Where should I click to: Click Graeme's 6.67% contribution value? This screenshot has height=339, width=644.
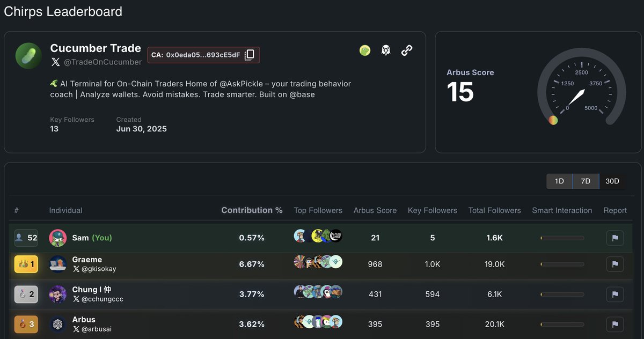click(x=252, y=264)
